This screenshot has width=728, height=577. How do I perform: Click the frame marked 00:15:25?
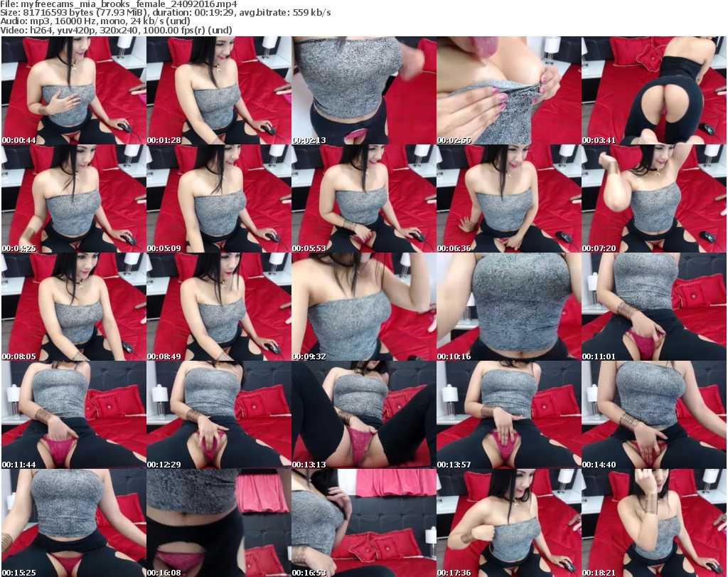[x=73, y=522]
